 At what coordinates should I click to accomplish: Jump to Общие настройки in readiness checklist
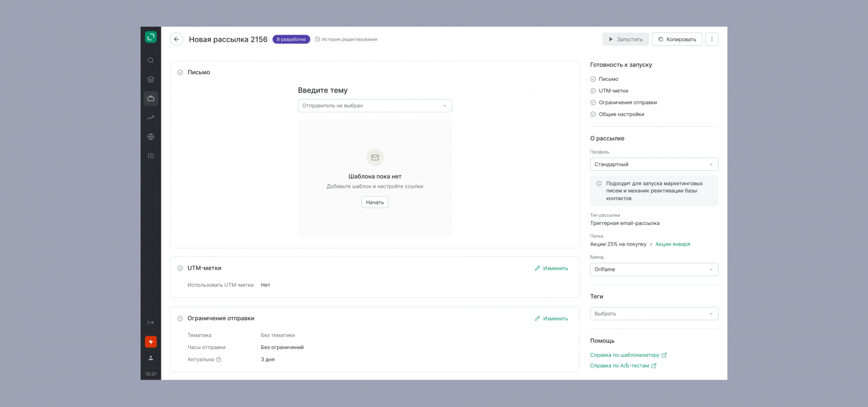coord(622,114)
